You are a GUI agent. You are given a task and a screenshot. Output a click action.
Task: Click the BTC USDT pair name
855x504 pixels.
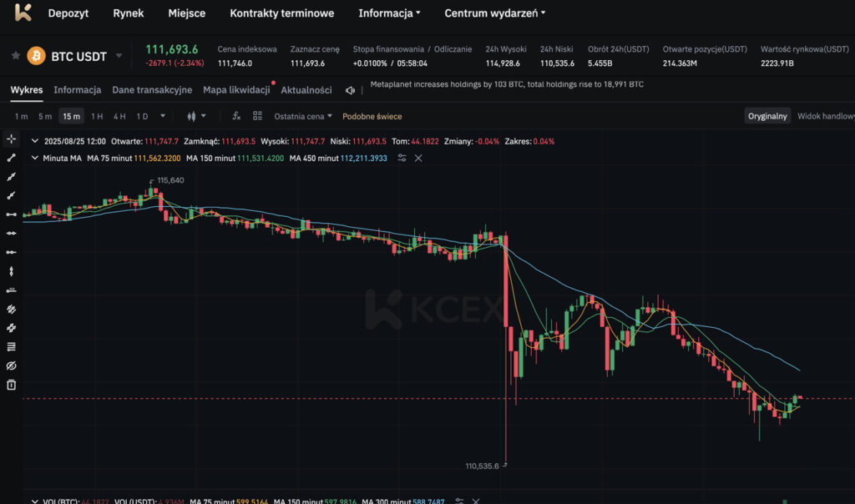pyautogui.click(x=78, y=56)
